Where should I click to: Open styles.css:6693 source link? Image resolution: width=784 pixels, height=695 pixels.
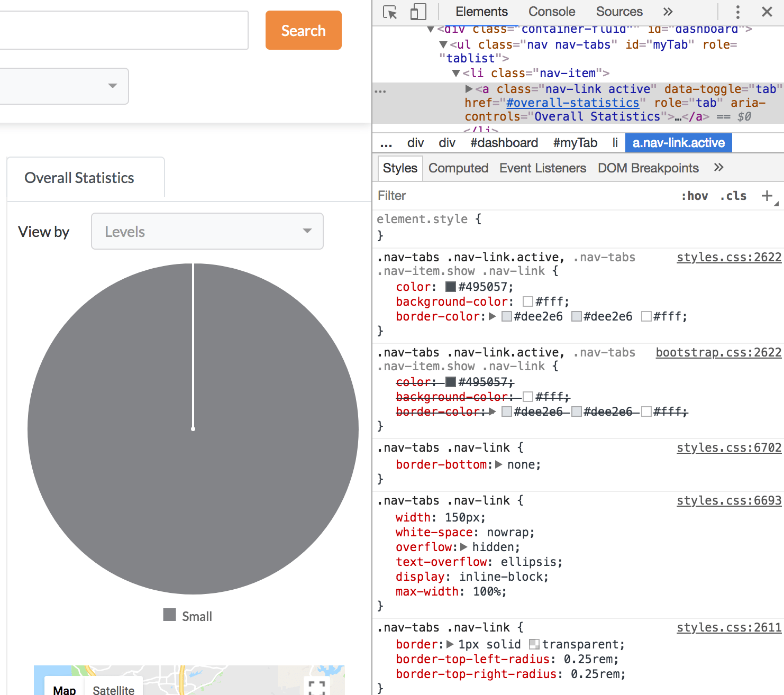pyautogui.click(x=729, y=501)
